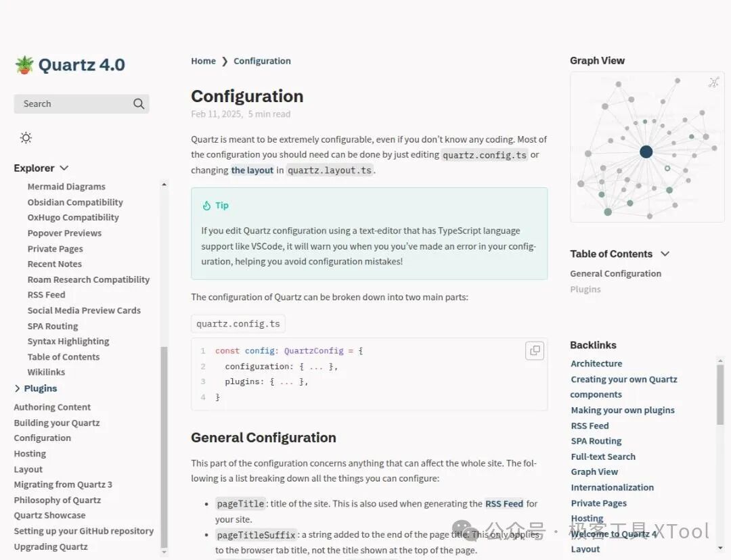Click the quartz.config.ts code block title
The height and width of the screenshot is (560, 731).
click(238, 324)
